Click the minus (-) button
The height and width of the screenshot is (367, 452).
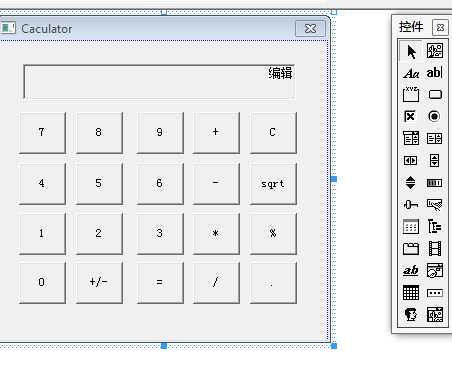point(216,183)
